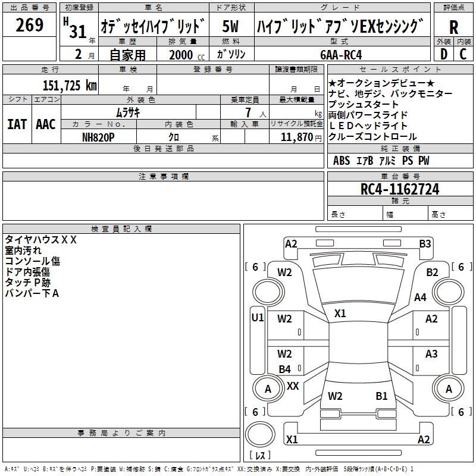Click the overall grade R cell
476x476 pixels.
[x=453, y=26]
